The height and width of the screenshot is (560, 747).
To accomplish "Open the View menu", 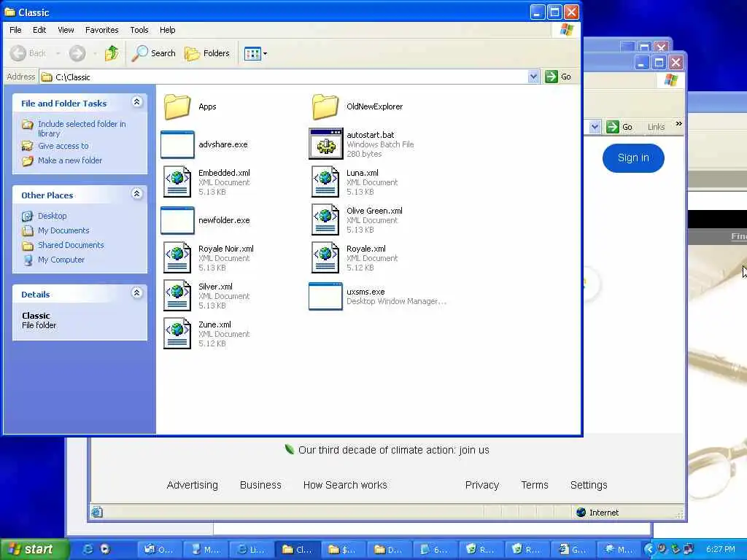I will (x=66, y=29).
